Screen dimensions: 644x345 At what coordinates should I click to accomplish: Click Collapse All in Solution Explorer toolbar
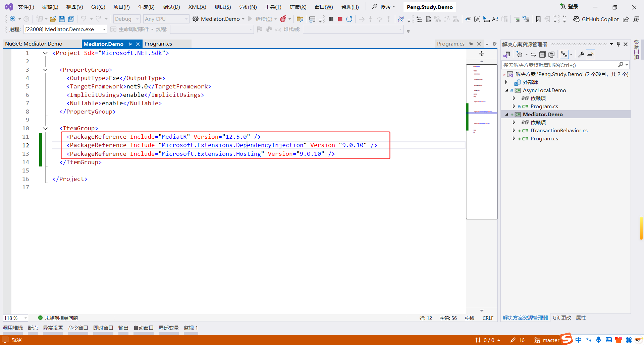point(542,55)
